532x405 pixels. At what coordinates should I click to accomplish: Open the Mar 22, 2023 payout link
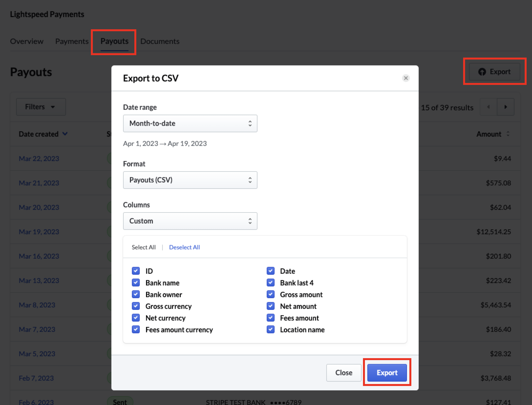pos(39,159)
